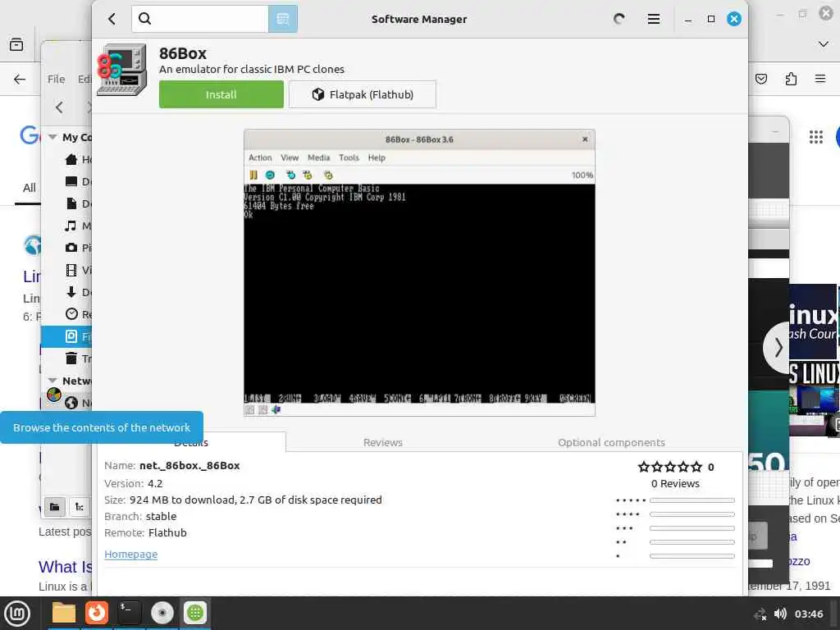
Task: Go back in the file manager window
Action: click(x=59, y=107)
